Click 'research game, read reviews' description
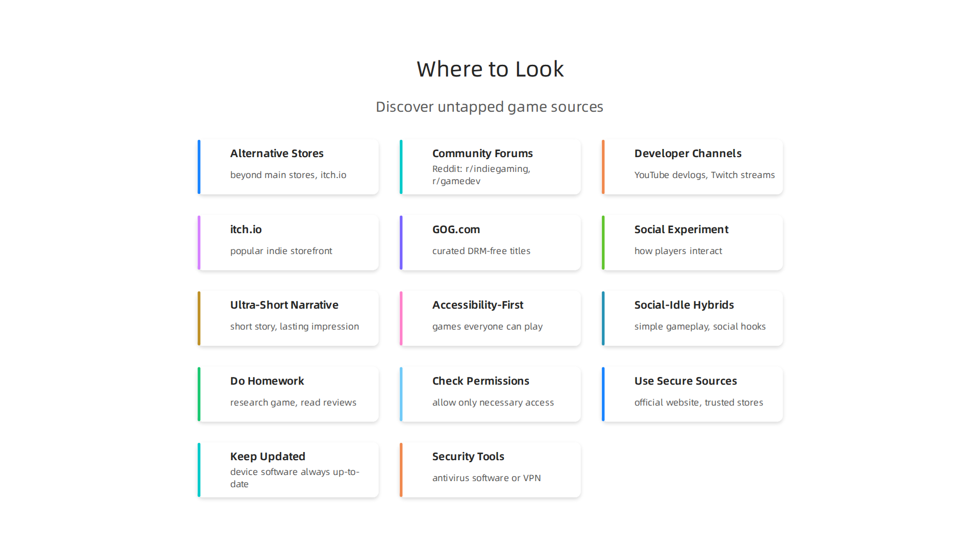This screenshot has height=551, width=980. click(293, 403)
